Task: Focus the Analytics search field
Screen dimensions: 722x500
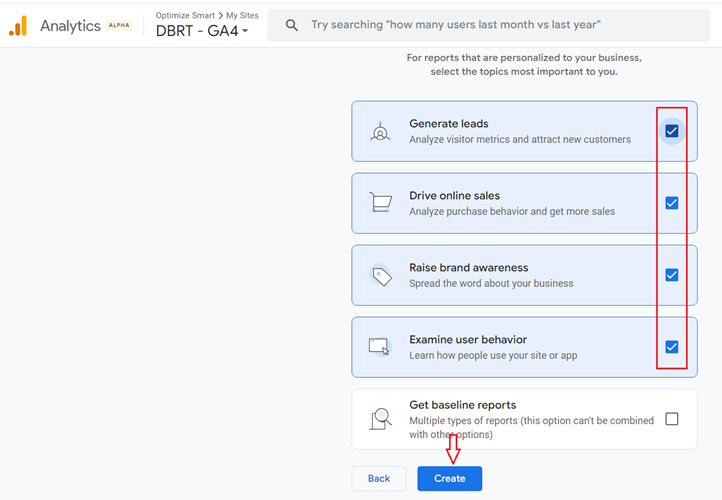Action: [489, 25]
